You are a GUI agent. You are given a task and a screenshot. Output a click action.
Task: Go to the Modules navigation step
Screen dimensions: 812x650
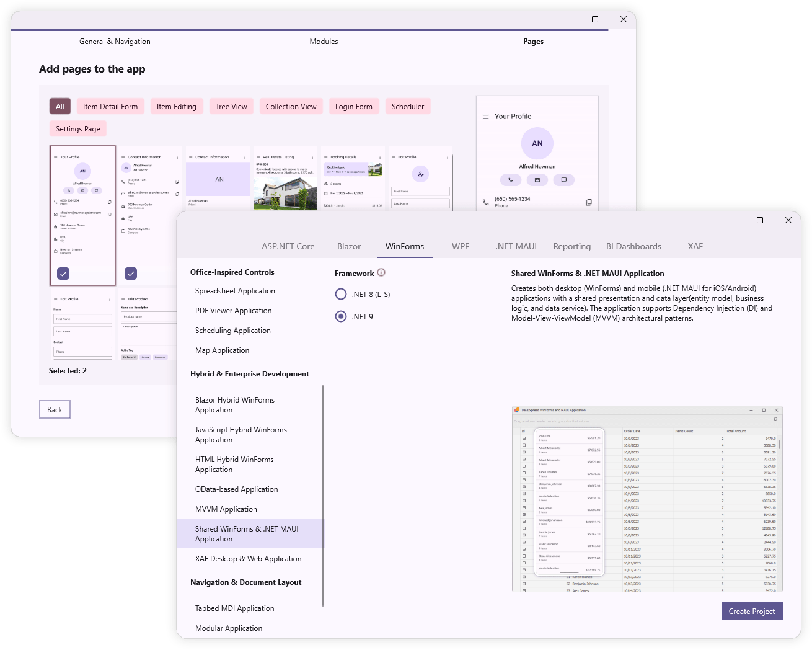coord(324,41)
